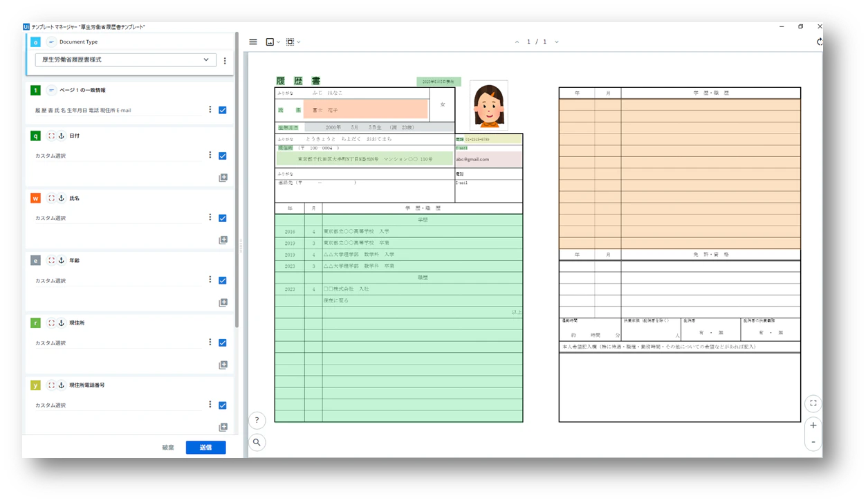Click the add-value icon under 現住所
868x503 pixels.
pos(223,365)
